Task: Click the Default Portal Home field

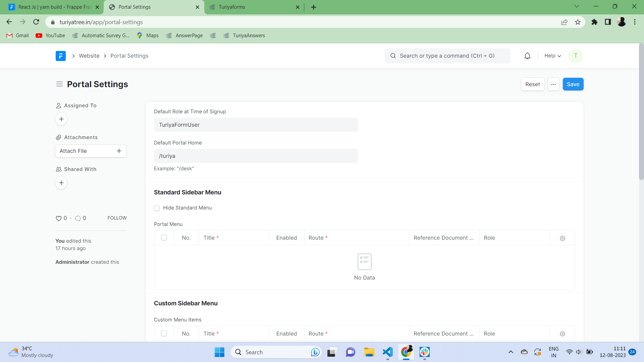Action: [256, 156]
